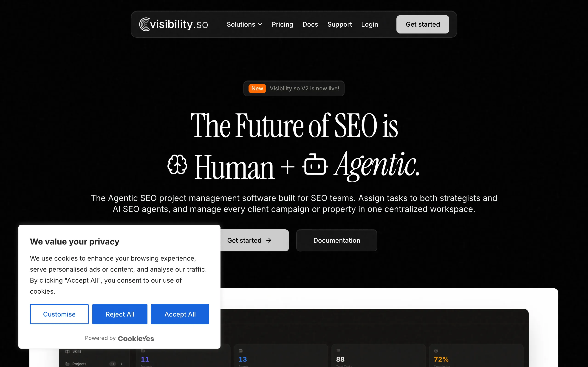Click the header Get started button
This screenshot has height=367, width=588.
click(x=423, y=24)
